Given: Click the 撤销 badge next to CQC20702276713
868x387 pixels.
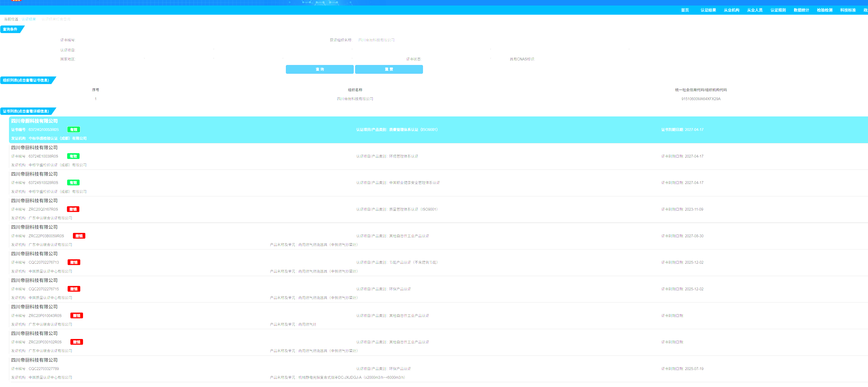Looking at the screenshot, I should (x=74, y=263).
